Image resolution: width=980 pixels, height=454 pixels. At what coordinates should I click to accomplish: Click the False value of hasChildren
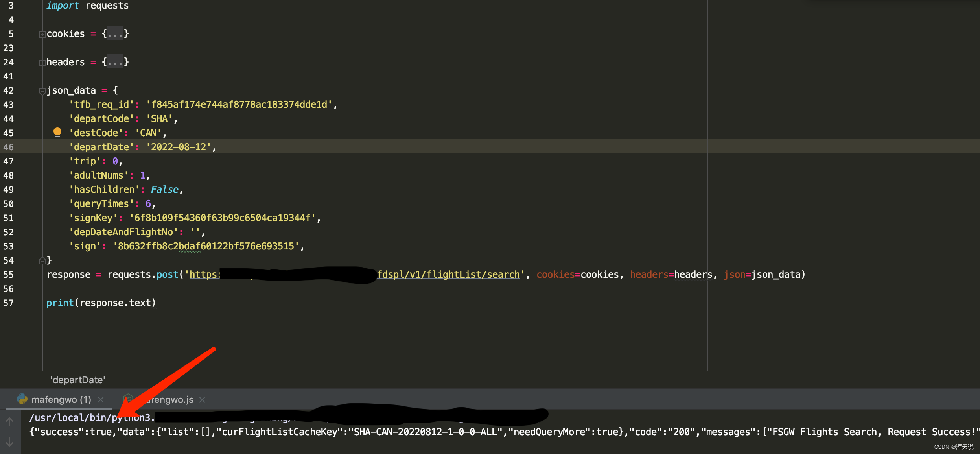click(165, 190)
